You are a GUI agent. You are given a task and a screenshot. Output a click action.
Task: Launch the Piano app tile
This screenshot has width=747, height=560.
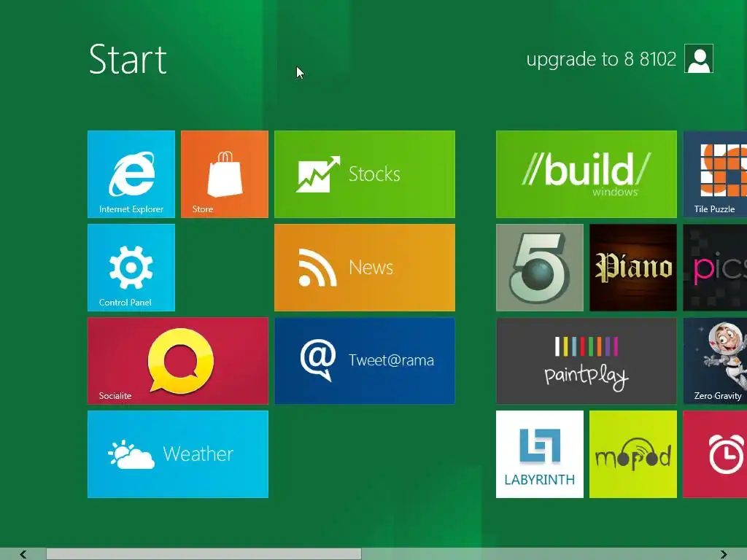pyautogui.click(x=633, y=268)
